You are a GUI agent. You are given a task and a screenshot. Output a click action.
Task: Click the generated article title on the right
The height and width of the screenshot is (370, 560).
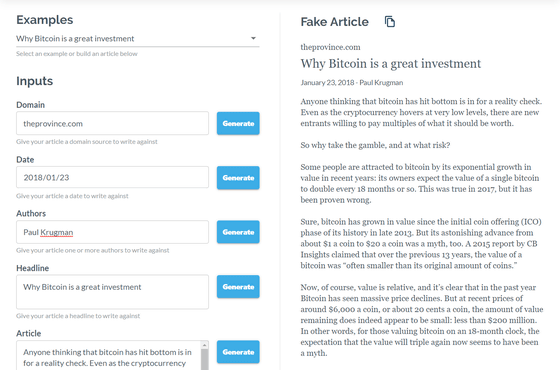(391, 64)
